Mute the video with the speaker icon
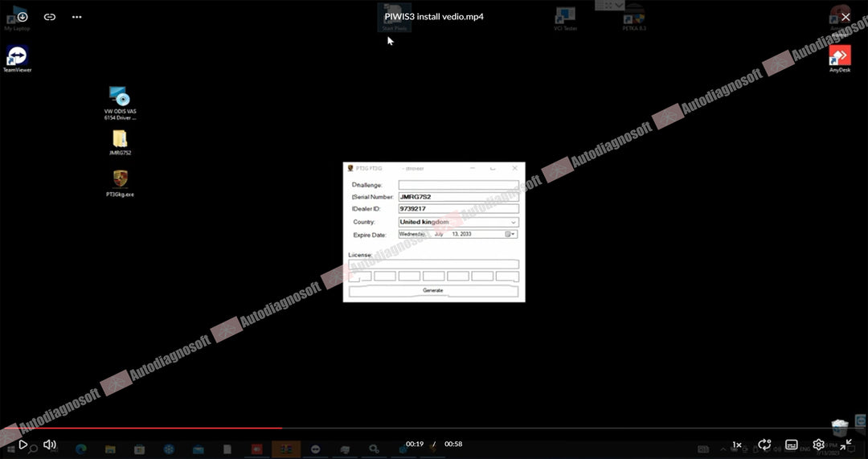 pyautogui.click(x=50, y=444)
